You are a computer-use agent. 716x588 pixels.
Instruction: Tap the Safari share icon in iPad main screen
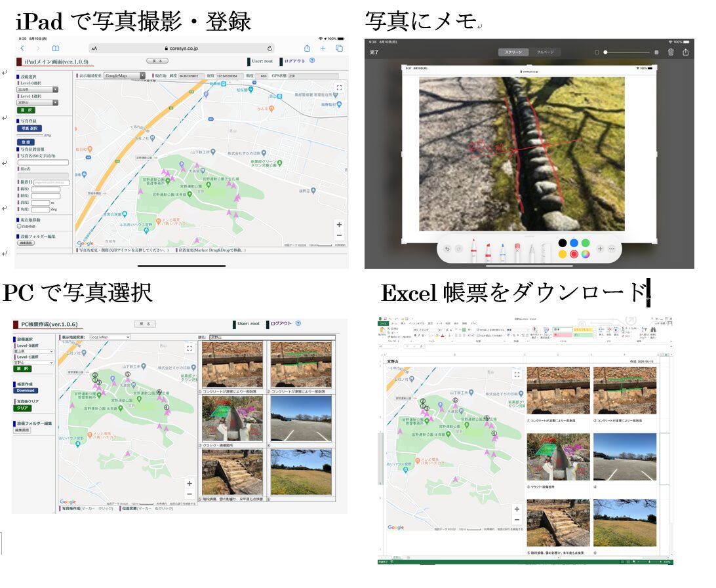308,49
